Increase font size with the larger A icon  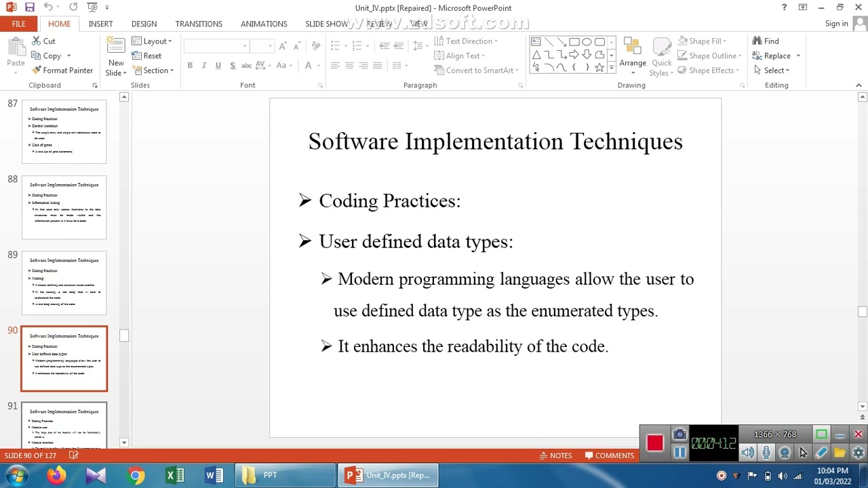[283, 45]
